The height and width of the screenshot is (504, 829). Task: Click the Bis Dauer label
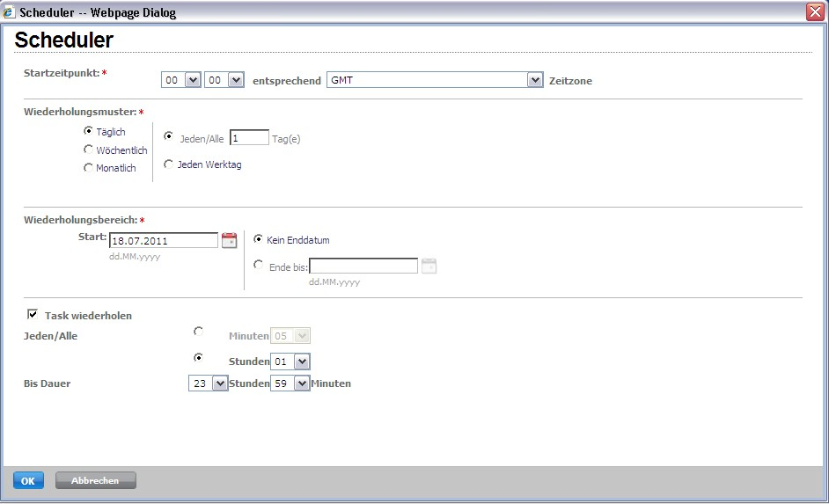[47, 383]
